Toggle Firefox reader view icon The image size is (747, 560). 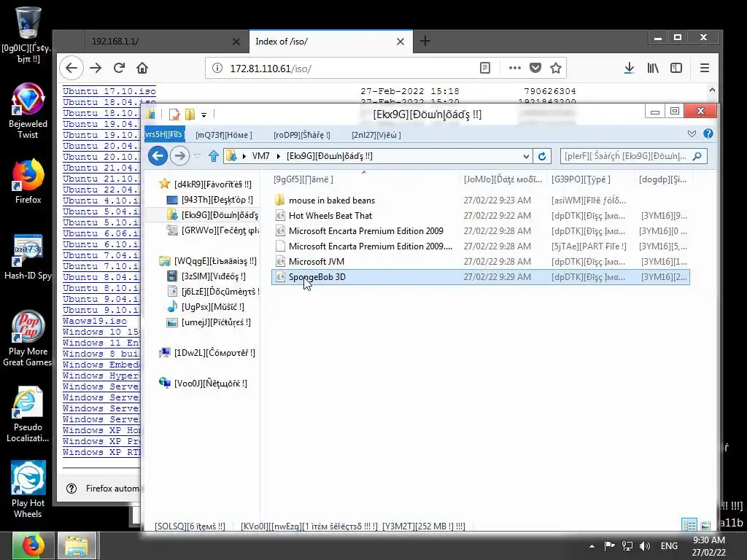(x=485, y=68)
